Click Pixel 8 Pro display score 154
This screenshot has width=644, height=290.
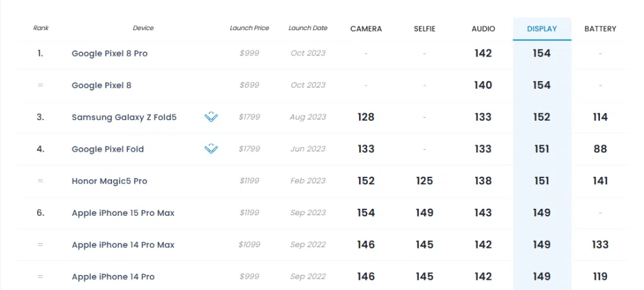pos(541,53)
